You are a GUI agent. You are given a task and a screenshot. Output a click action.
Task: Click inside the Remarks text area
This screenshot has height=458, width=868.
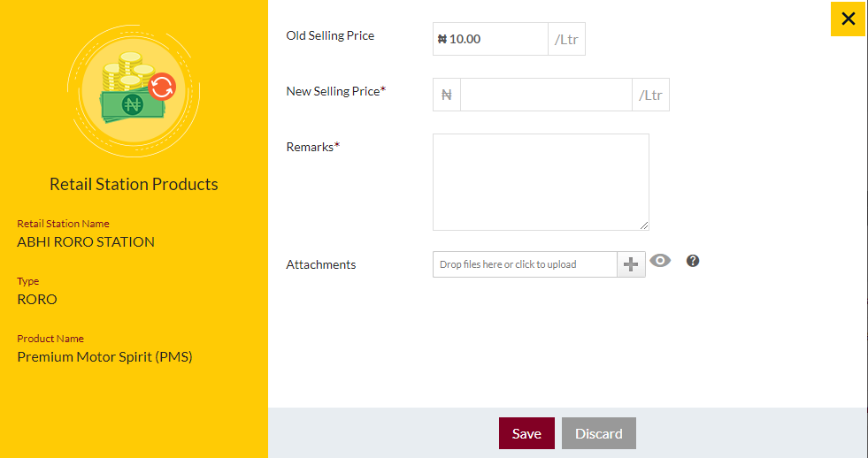[541, 182]
